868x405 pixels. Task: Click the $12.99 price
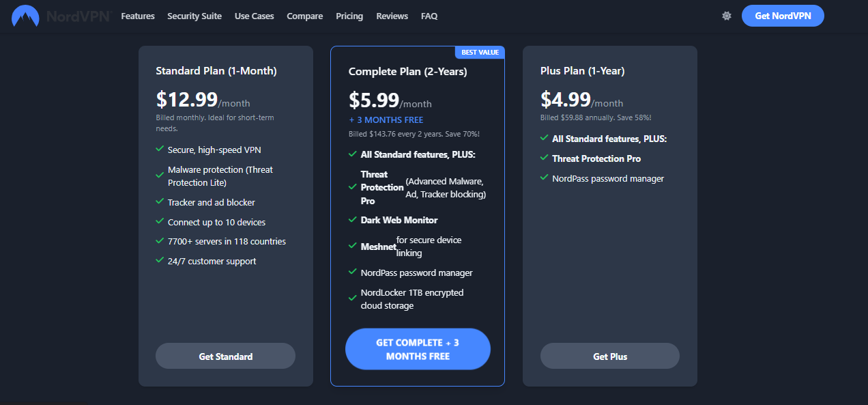point(187,100)
